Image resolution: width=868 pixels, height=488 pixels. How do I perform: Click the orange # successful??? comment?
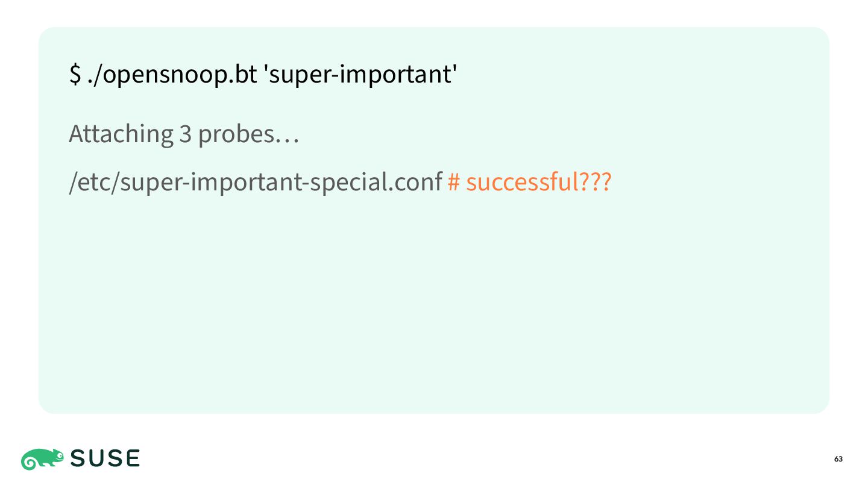point(529,182)
